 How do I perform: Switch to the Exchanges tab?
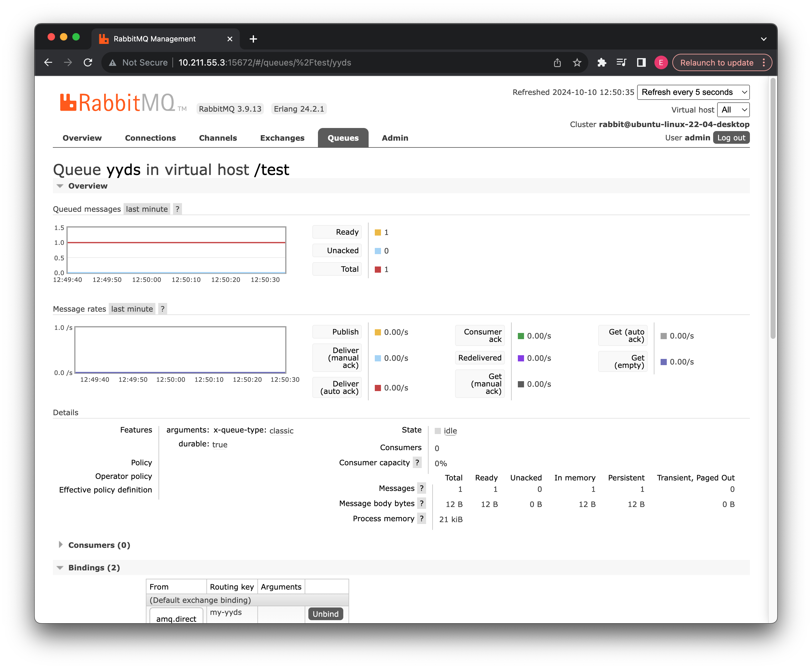[x=282, y=138]
